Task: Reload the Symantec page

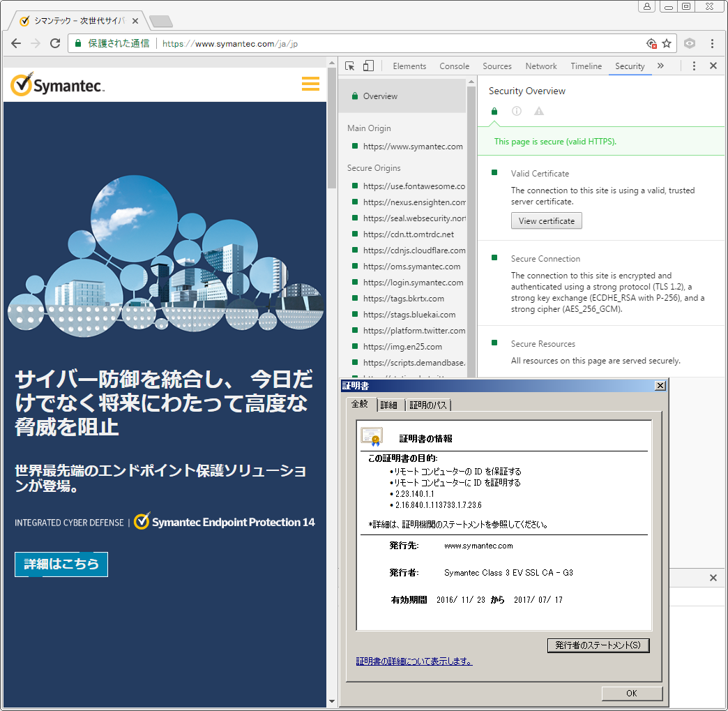Action: [x=55, y=43]
